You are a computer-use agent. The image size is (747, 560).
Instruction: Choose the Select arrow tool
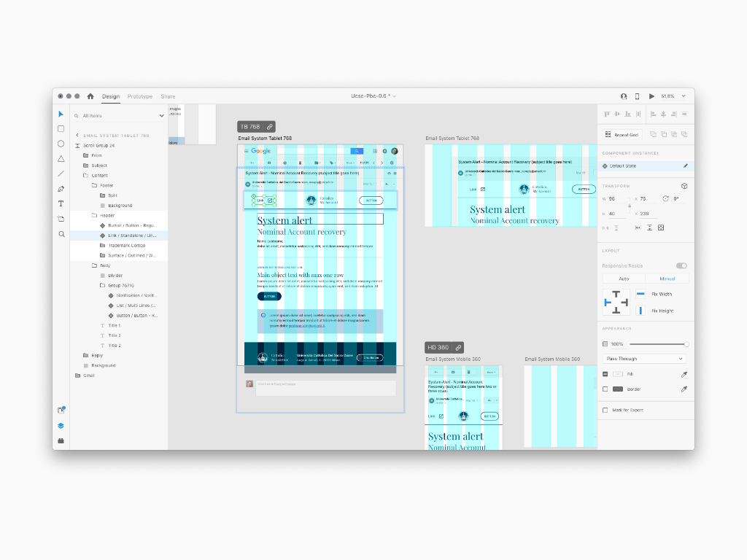[61, 114]
